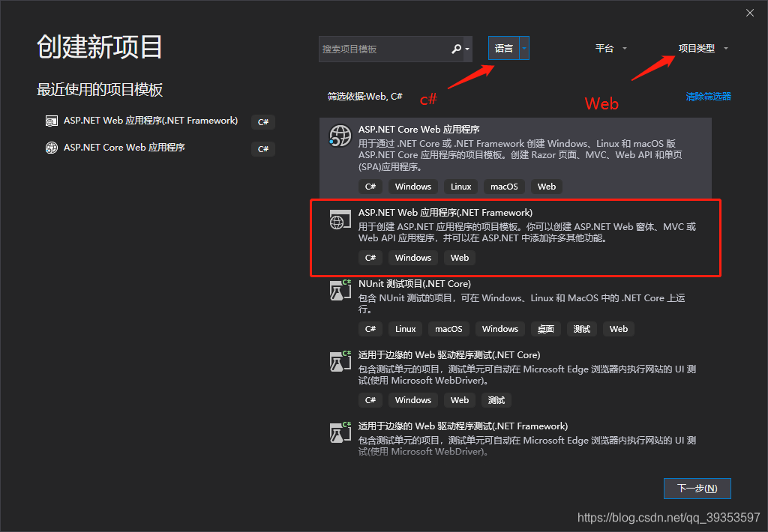Pick recent ASP.NET Core Web 应用程序 entry
The image size is (768, 532).
pyautogui.click(x=124, y=148)
